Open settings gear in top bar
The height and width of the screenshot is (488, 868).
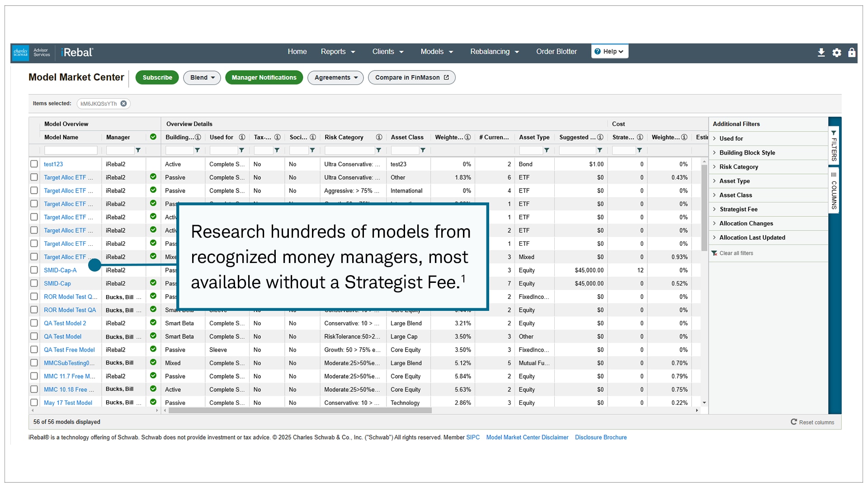click(x=837, y=52)
